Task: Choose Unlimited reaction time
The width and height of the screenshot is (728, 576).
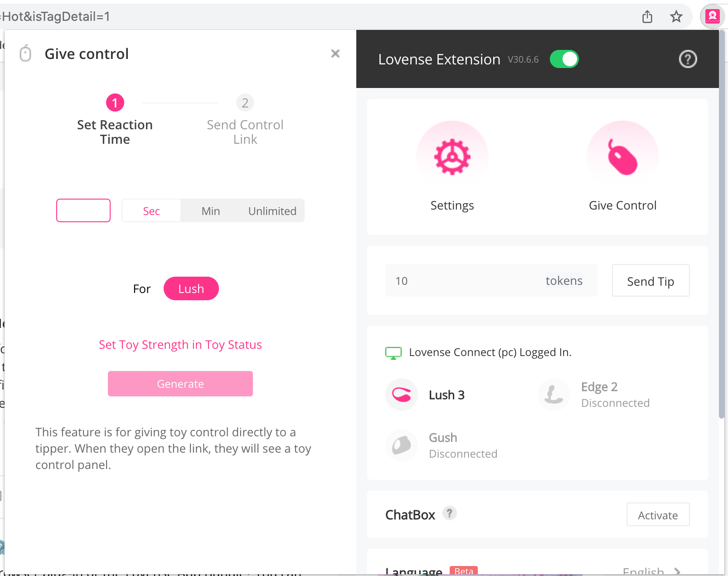Action: point(272,211)
